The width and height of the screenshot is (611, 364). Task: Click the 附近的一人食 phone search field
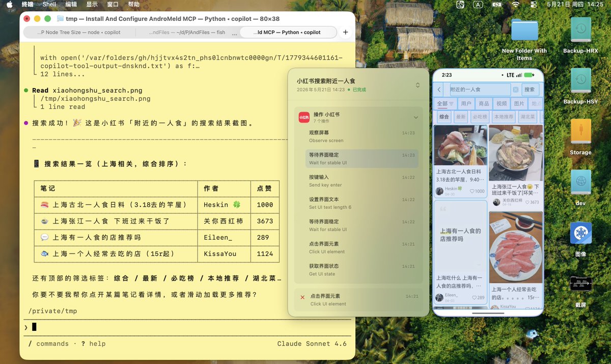480,90
